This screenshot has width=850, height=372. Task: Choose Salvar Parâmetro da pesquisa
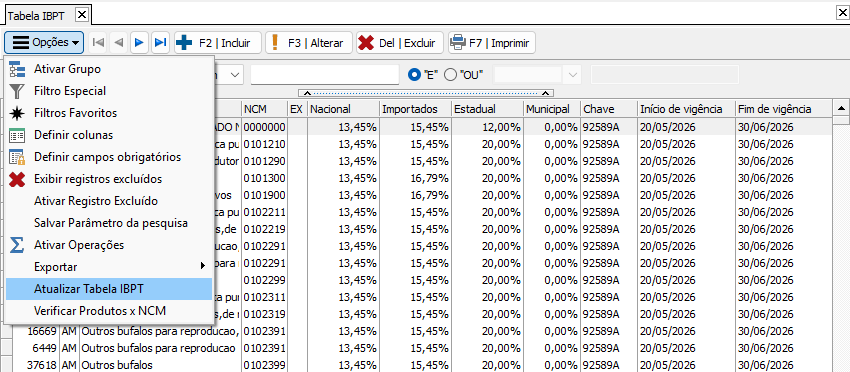[109, 223]
